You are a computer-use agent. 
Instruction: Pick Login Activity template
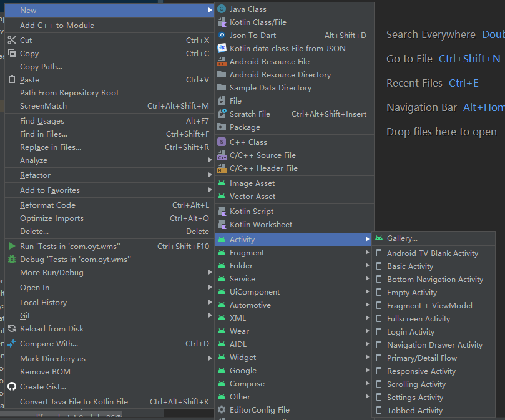[x=433, y=332]
